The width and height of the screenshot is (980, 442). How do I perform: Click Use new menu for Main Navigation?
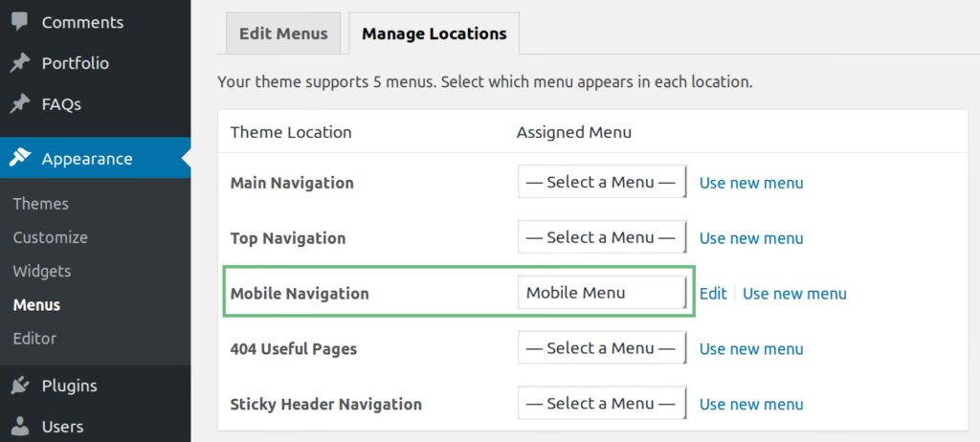click(x=751, y=183)
